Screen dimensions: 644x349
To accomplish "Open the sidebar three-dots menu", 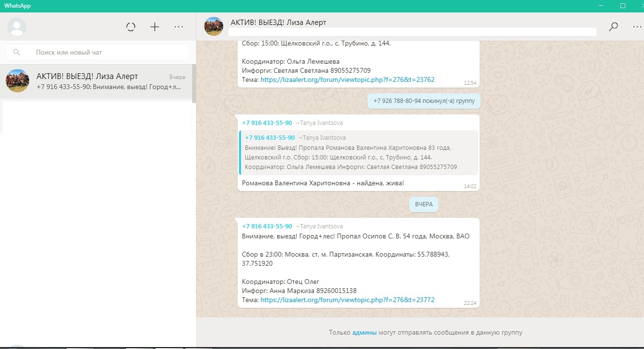I will (179, 27).
